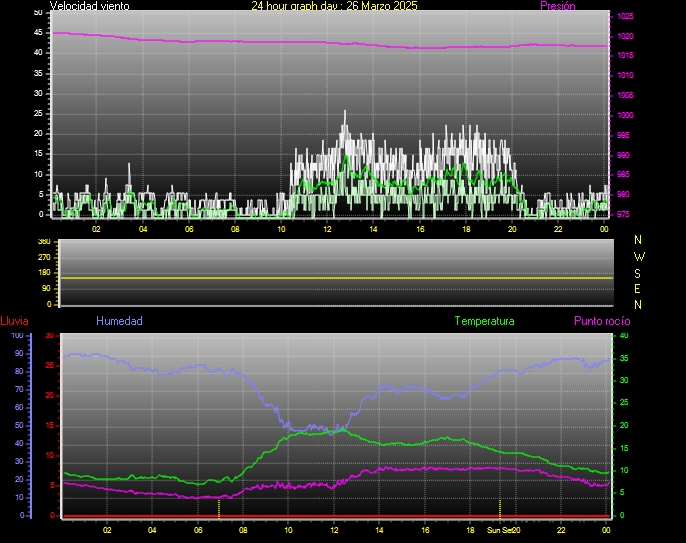Click the "30" value on the green temperature axis
This screenshot has height=543, width=686.
[x=624, y=381]
